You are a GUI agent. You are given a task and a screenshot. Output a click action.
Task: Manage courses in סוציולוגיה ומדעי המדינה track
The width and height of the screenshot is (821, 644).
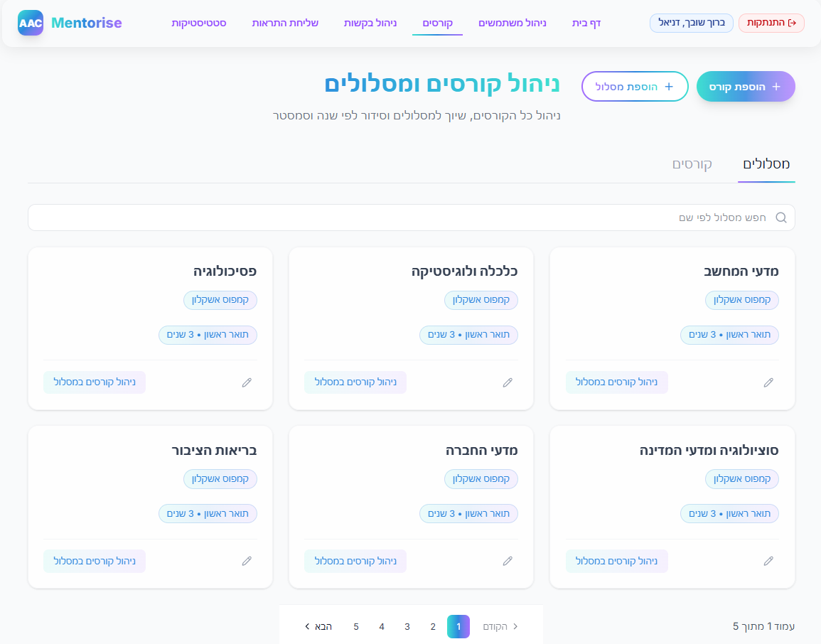(x=617, y=562)
